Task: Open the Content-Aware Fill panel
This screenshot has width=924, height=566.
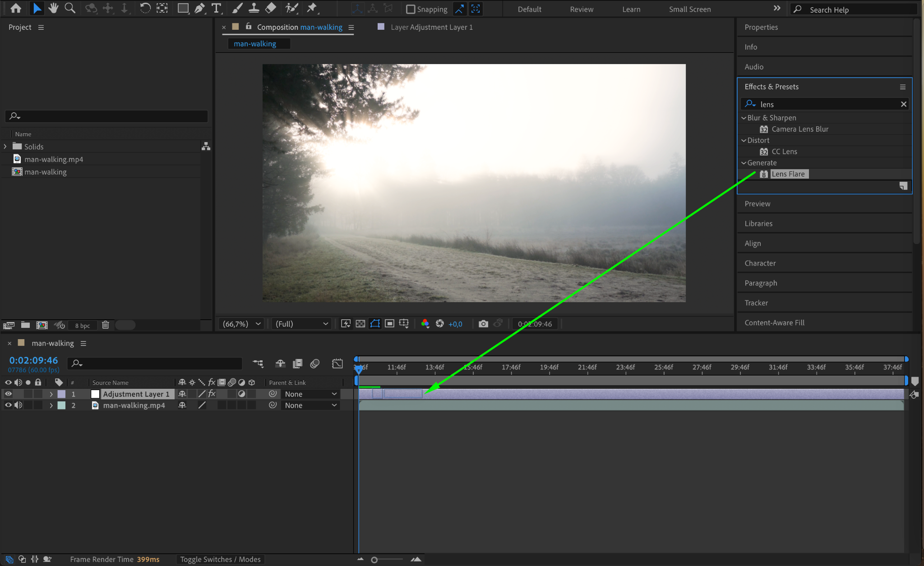Action: 774,322
